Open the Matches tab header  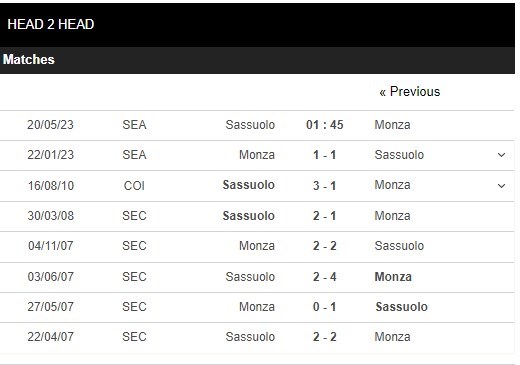click(x=29, y=59)
